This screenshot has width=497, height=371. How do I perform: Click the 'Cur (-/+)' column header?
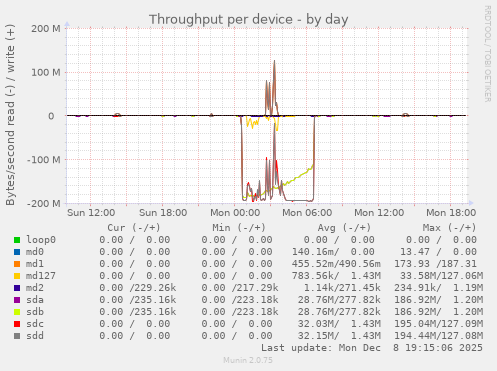[134, 228]
